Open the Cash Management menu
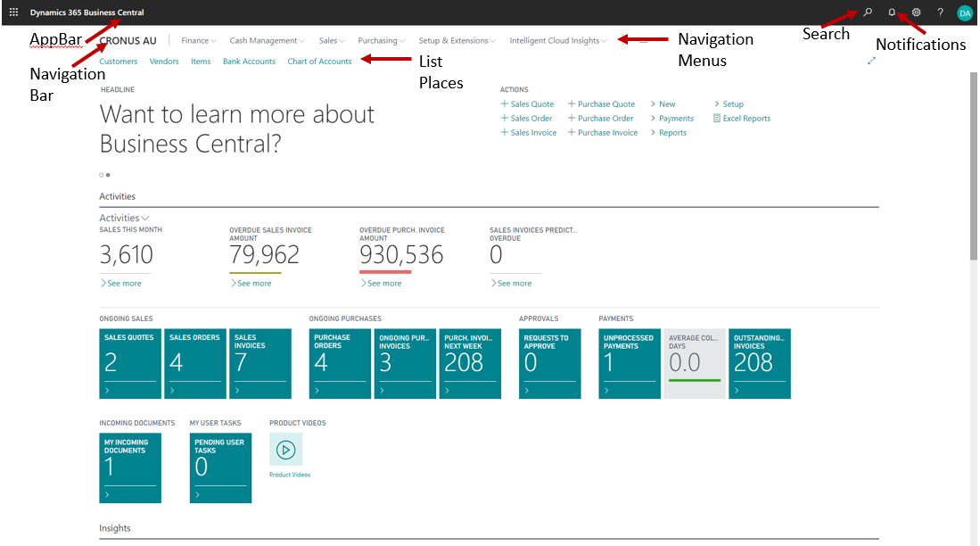Image resolution: width=980 pixels, height=546 pixels. 267,40
